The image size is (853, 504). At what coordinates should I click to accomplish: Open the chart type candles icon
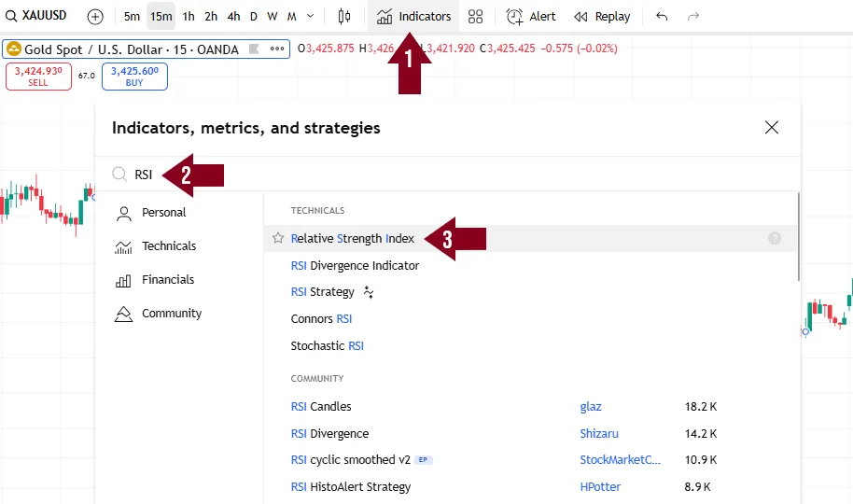click(344, 16)
